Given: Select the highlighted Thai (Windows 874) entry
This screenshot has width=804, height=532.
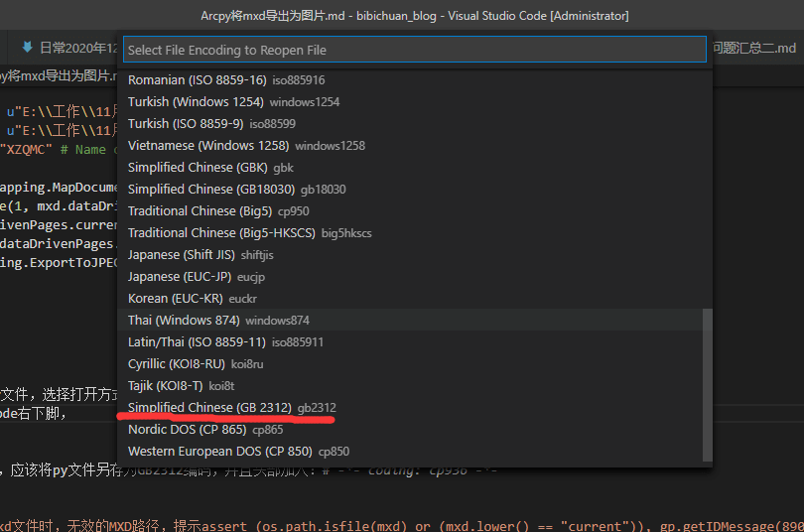Looking at the screenshot, I should tap(185, 321).
